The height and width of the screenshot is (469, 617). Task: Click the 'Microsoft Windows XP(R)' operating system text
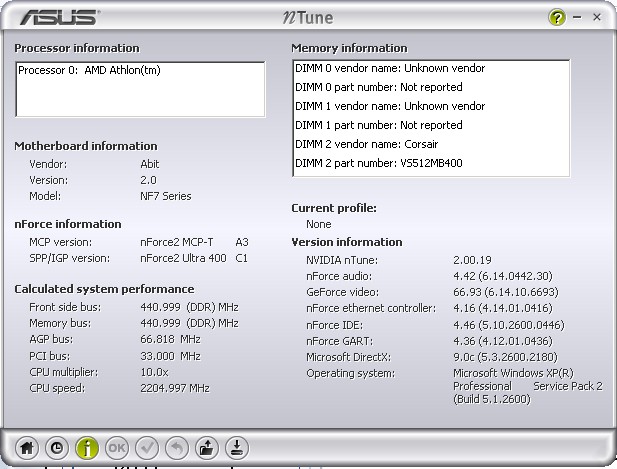click(513, 373)
